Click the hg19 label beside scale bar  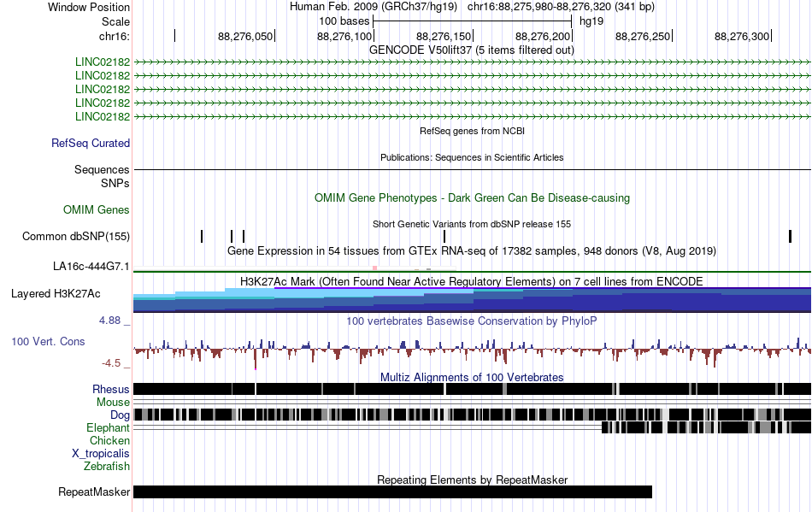[x=591, y=21]
